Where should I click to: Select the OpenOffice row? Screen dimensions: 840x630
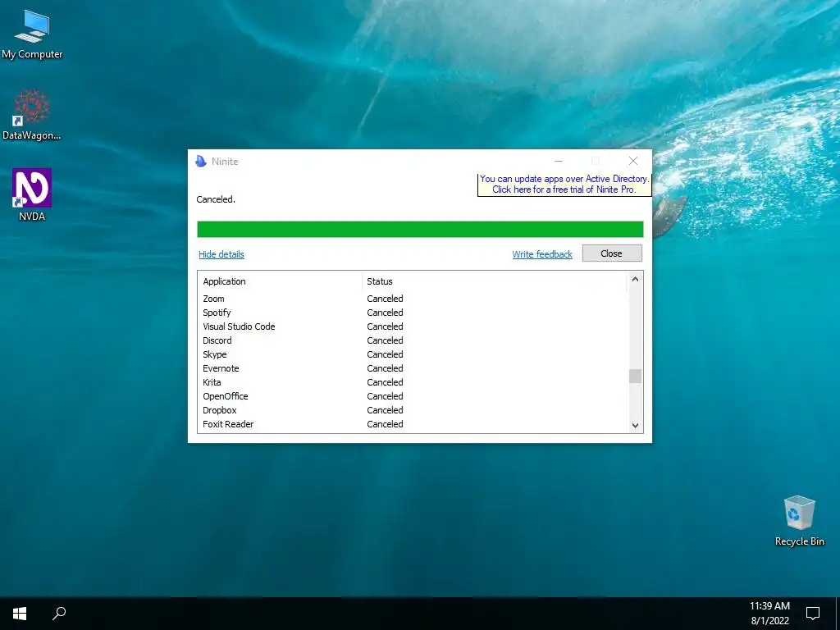coord(413,396)
